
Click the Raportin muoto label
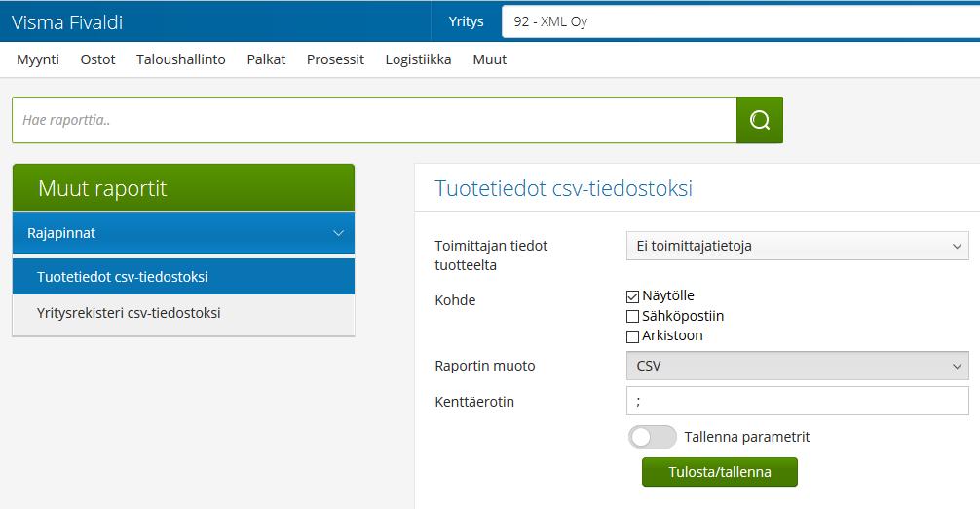point(485,366)
